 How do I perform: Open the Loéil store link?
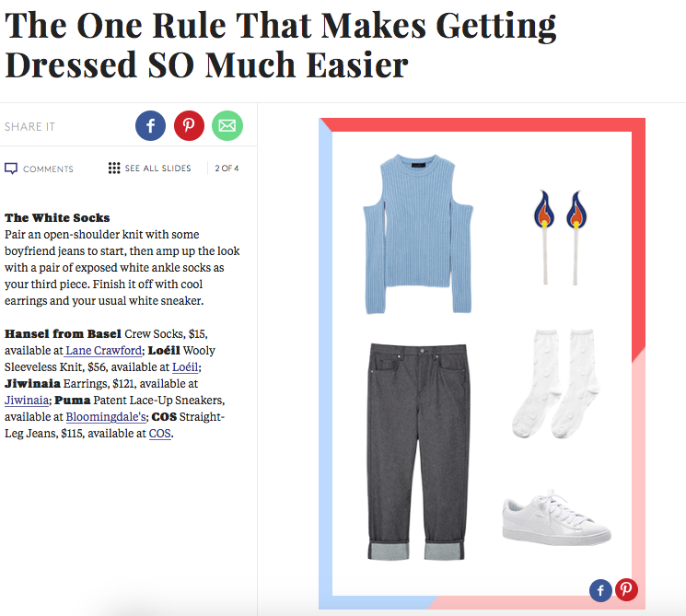(x=185, y=367)
